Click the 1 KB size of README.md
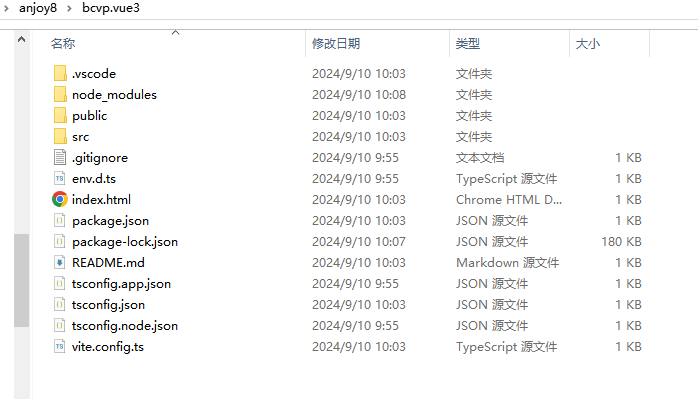Image resolution: width=698 pixels, height=399 pixels. click(x=629, y=263)
